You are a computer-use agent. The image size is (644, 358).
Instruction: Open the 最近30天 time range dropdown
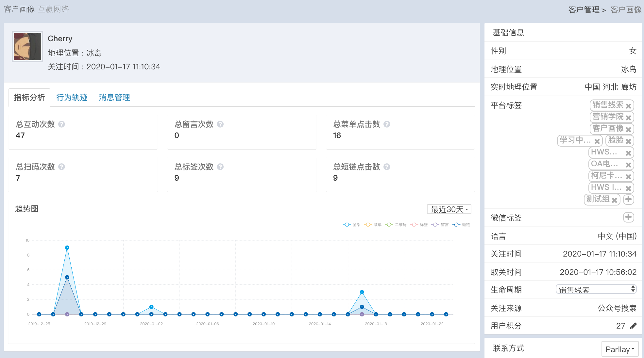click(x=449, y=209)
